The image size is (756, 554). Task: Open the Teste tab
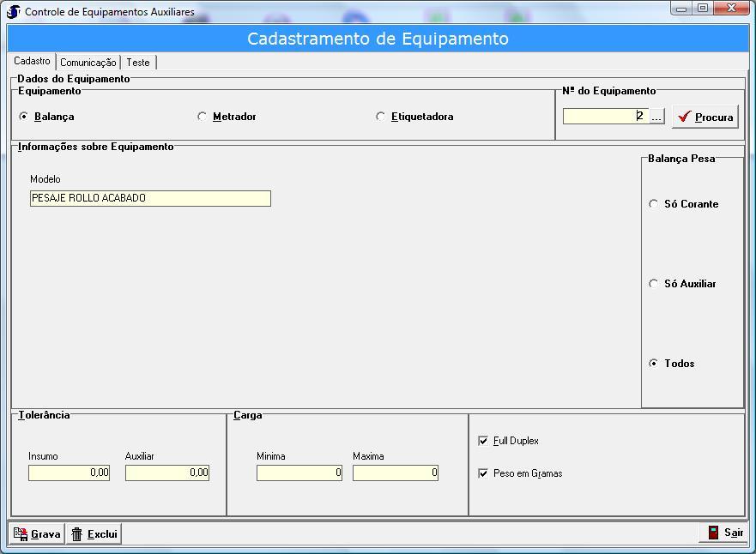pyautogui.click(x=138, y=63)
